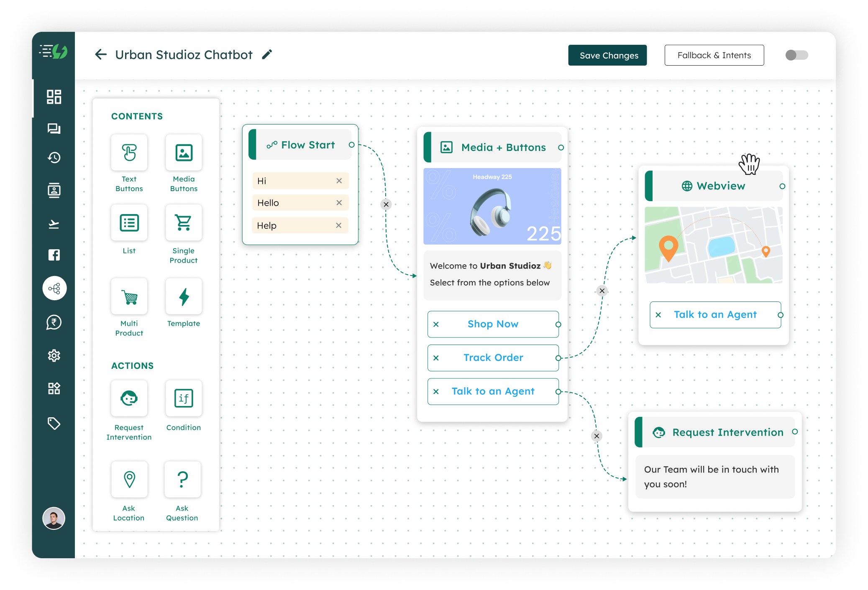Click the Shop Now output connector
This screenshot has width=868, height=590.
(x=558, y=324)
